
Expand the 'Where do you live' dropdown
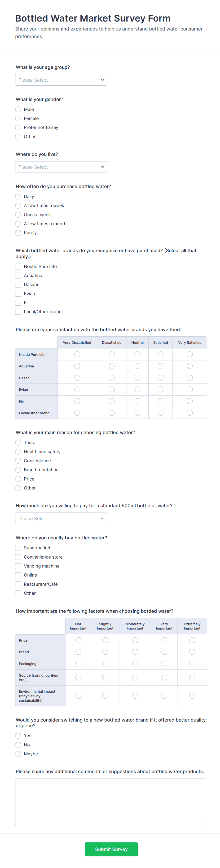click(61, 167)
